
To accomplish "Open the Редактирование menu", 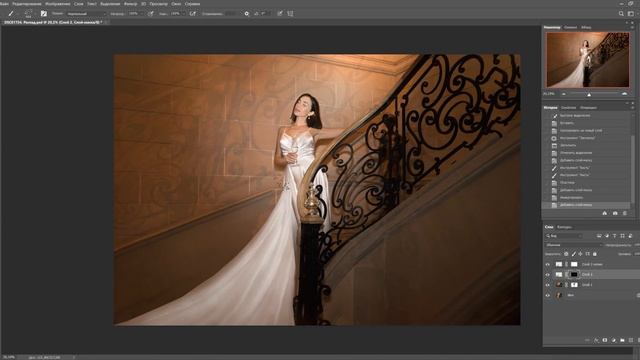I will tap(27, 4).
